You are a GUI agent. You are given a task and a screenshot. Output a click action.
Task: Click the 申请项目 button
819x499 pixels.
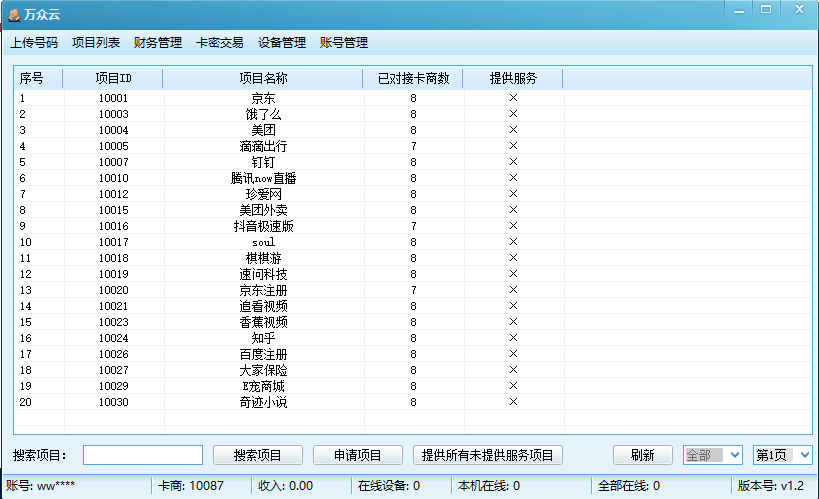pyautogui.click(x=358, y=455)
